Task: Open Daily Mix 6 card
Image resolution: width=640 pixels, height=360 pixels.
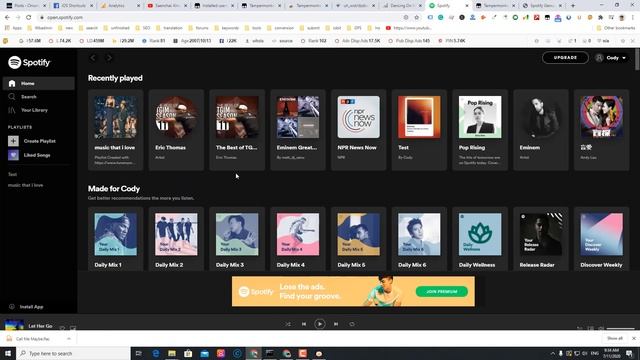Action: 419,239
